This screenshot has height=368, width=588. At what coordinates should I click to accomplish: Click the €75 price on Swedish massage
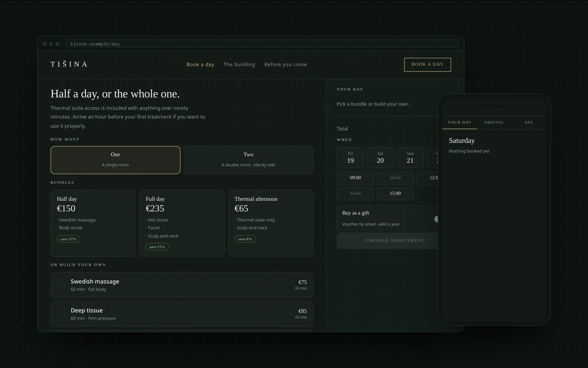(x=302, y=282)
